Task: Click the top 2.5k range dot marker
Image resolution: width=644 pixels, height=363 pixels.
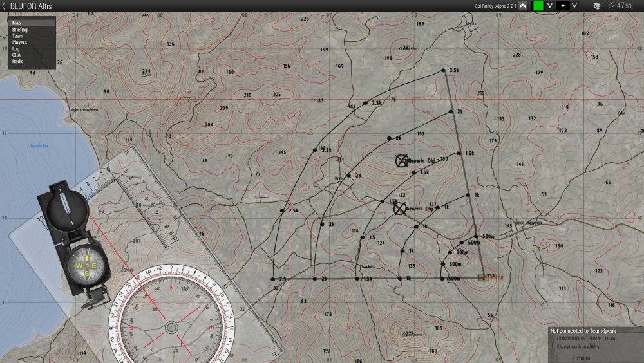Action: tap(443, 70)
